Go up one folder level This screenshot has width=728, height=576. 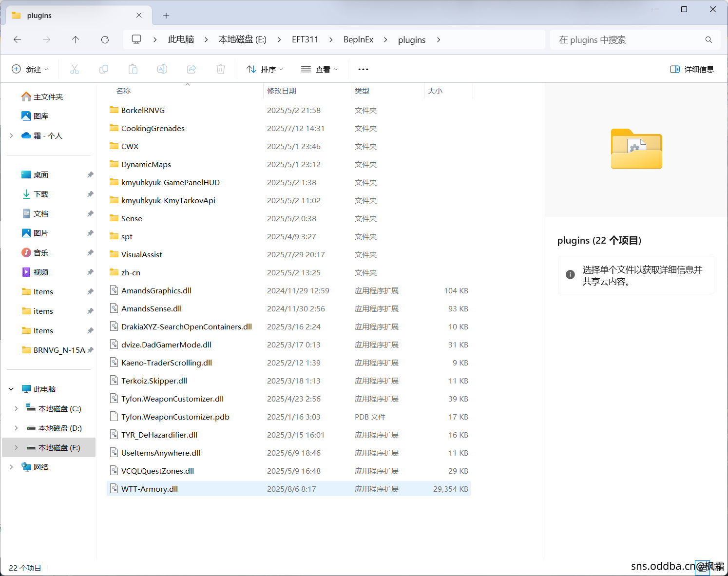[76, 39]
